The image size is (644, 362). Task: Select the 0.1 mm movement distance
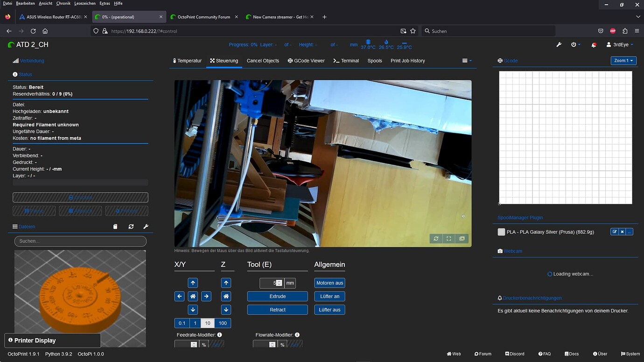[182, 323]
